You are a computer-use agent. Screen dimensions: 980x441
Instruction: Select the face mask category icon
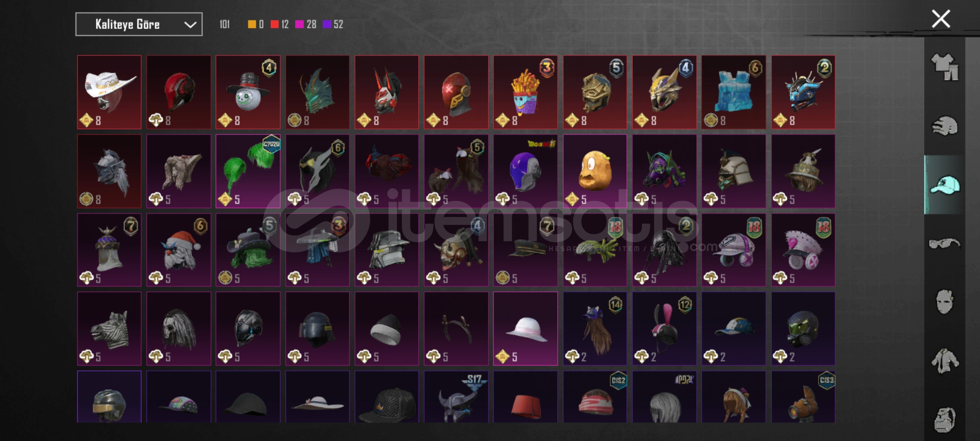click(944, 302)
